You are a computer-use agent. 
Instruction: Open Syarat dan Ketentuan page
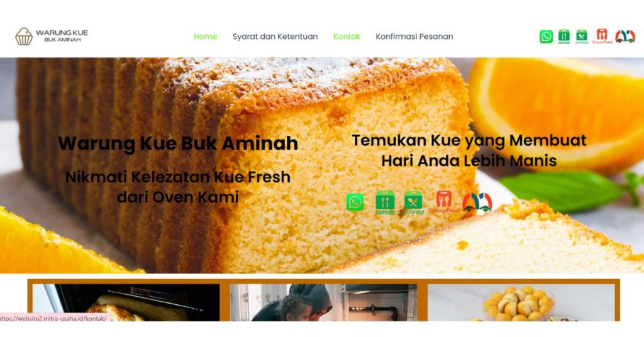click(x=275, y=36)
